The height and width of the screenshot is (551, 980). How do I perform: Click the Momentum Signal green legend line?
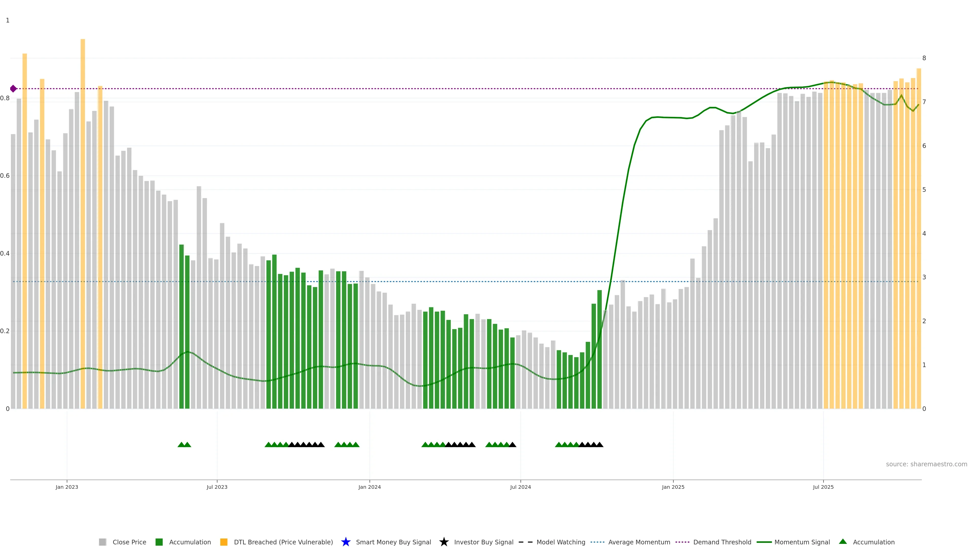click(764, 542)
